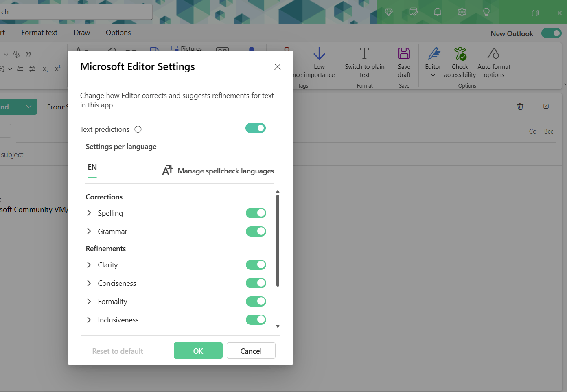Click Settings per language label

pos(121,147)
